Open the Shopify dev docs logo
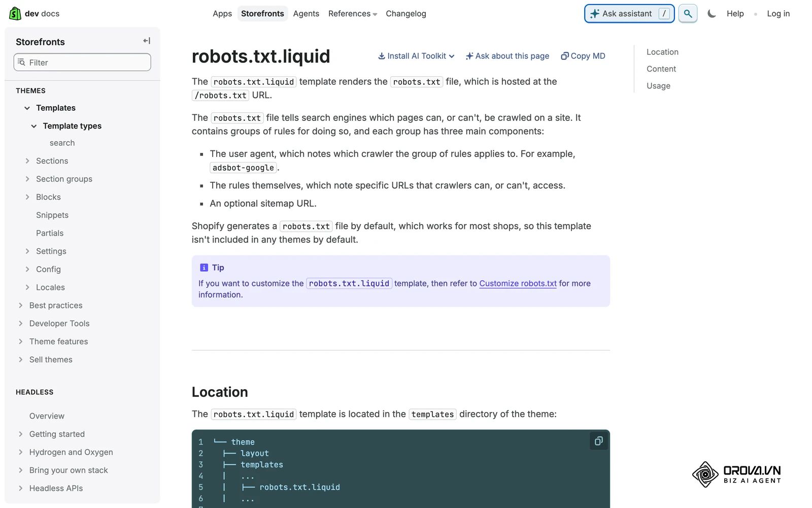Image resolution: width=812 pixels, height=508 pixels. (x=35, y=14)
